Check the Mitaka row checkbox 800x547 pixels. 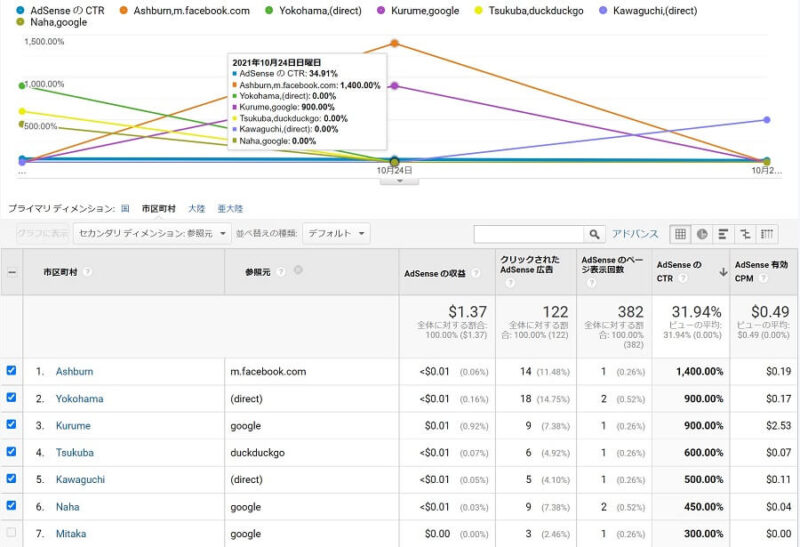pos(11,533)
